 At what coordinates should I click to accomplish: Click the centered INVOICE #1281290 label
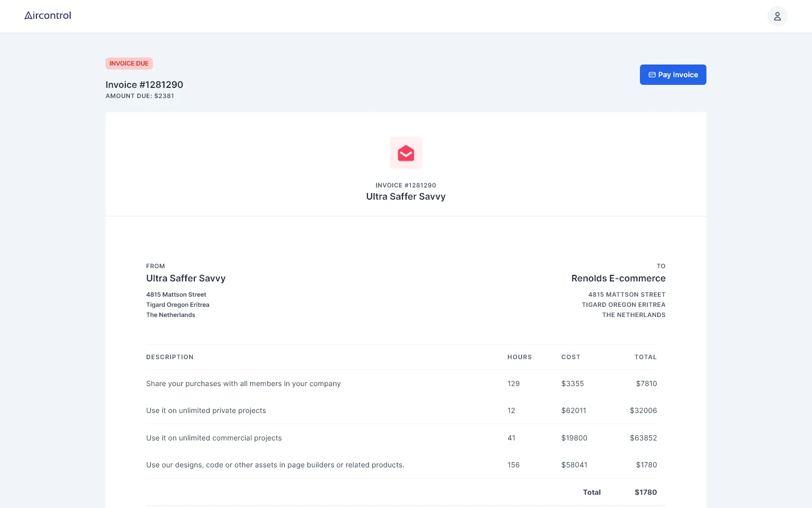pos(406,185)
